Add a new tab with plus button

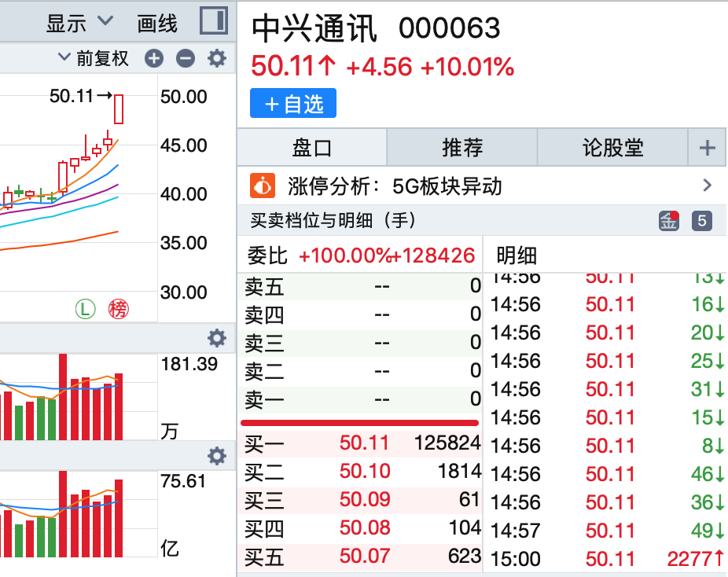708,147
